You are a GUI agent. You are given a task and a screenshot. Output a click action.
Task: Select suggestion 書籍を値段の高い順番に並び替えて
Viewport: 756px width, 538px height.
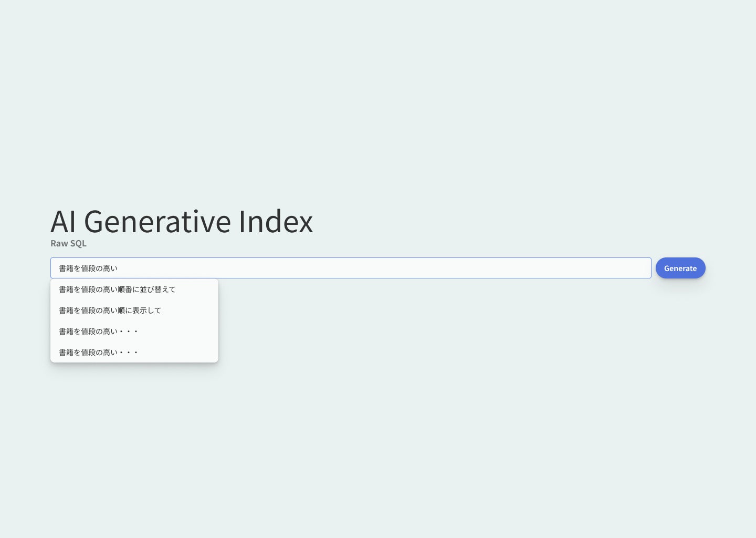pyautogui.click(x=118, y=289)
